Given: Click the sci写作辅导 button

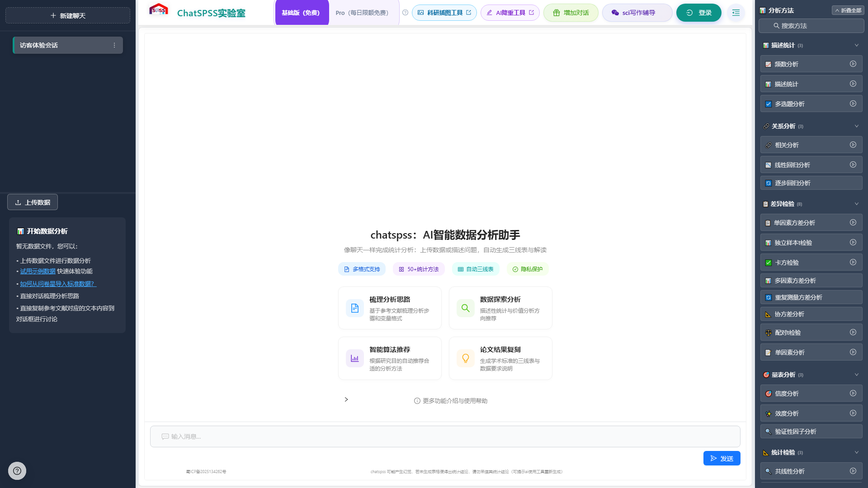Looking at the screenshot, I should tap(637, 13).
